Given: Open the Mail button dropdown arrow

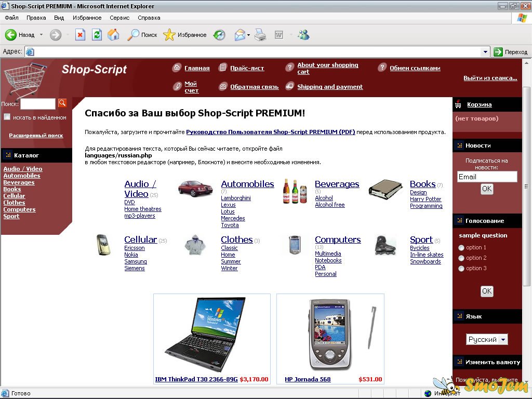Looking at the screenshot, I should click(249, 35).
